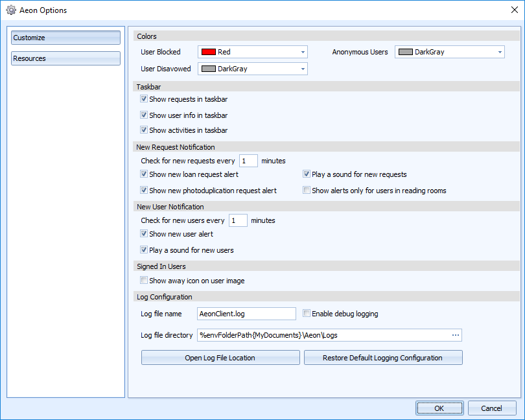
Task: Click the Log file name field
Action: click(246, 314)
